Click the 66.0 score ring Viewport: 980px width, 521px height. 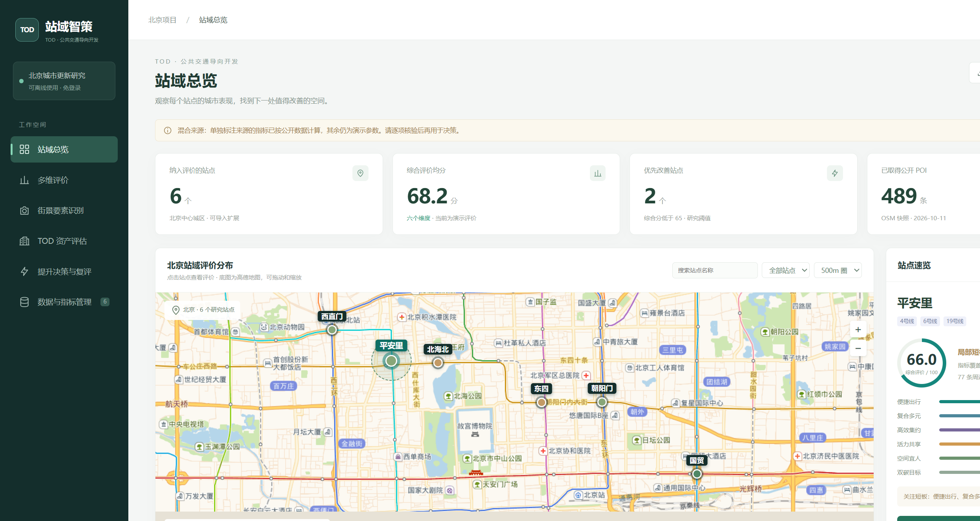point(922,363)
